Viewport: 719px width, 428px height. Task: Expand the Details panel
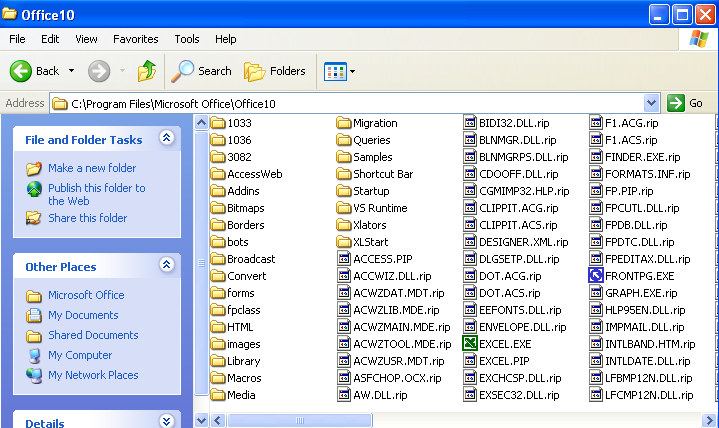pyautogui.click(x=166, y=421)
